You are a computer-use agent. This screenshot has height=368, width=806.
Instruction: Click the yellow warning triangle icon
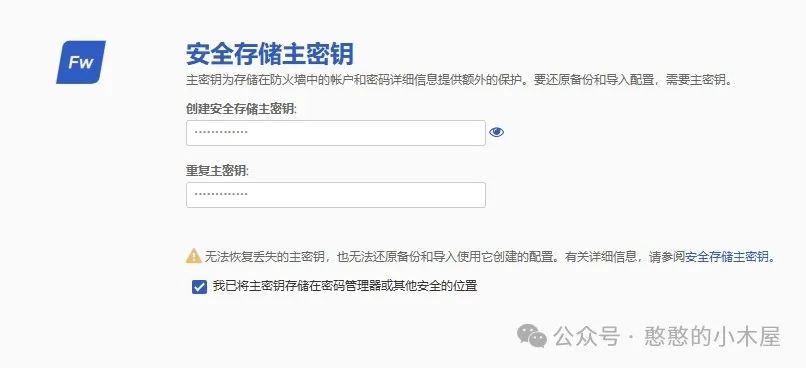tap(194, 256)
